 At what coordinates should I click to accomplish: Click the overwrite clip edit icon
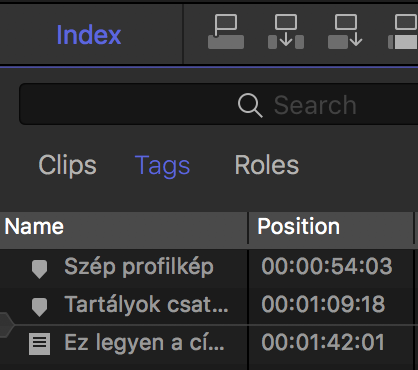point(403,32)
